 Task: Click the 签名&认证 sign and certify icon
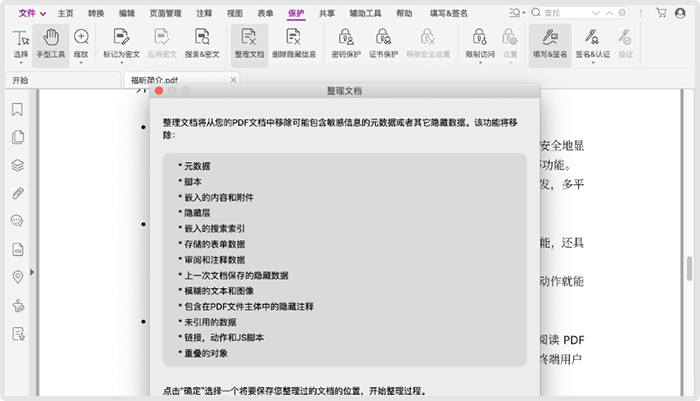point(592,37)
